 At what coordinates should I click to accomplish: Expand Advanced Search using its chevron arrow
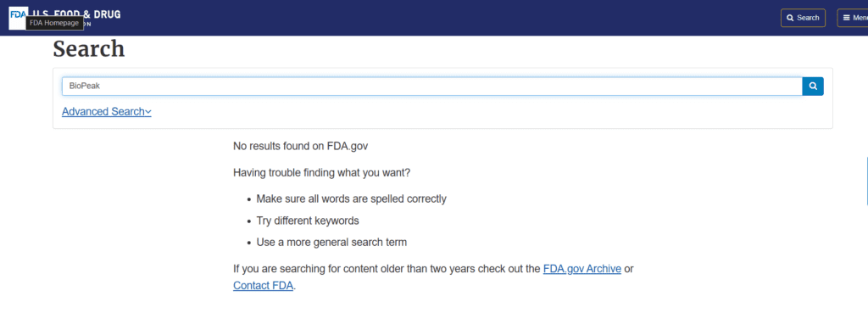pos(148,112)
